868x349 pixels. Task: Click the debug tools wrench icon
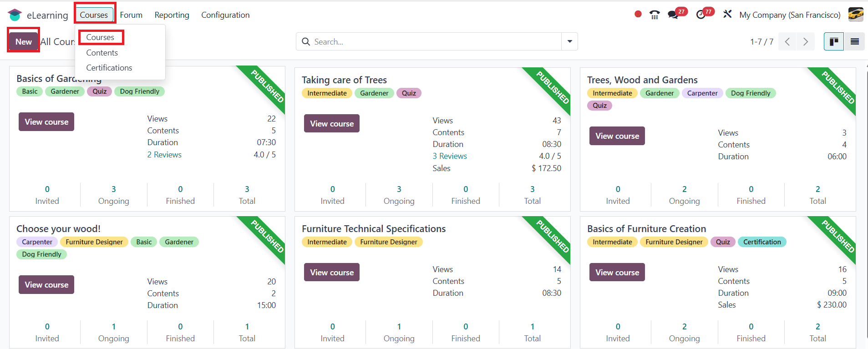(x=727, y=15)
